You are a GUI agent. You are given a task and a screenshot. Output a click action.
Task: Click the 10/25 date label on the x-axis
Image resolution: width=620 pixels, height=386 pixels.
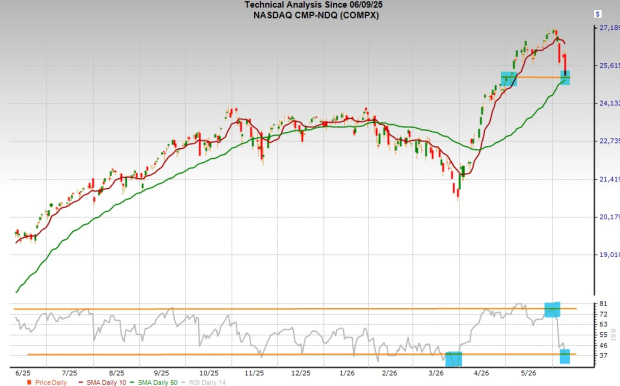point(209,373)
